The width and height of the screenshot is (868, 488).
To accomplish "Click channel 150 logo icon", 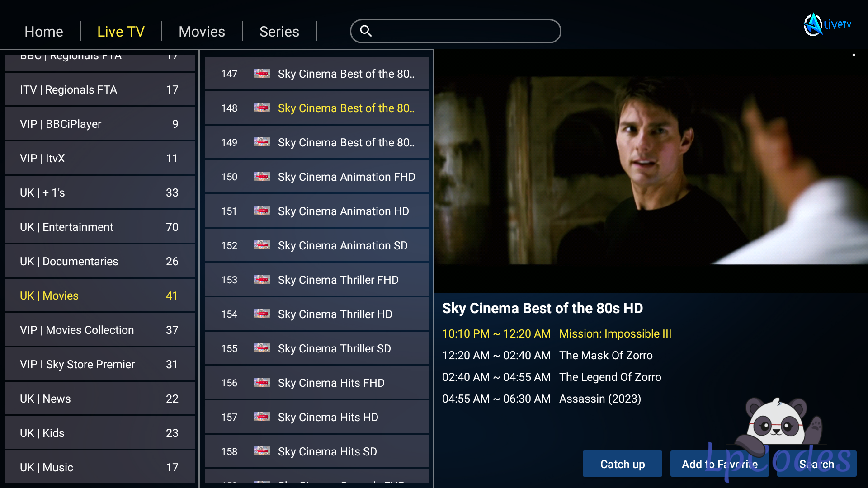I will (262, 176).
